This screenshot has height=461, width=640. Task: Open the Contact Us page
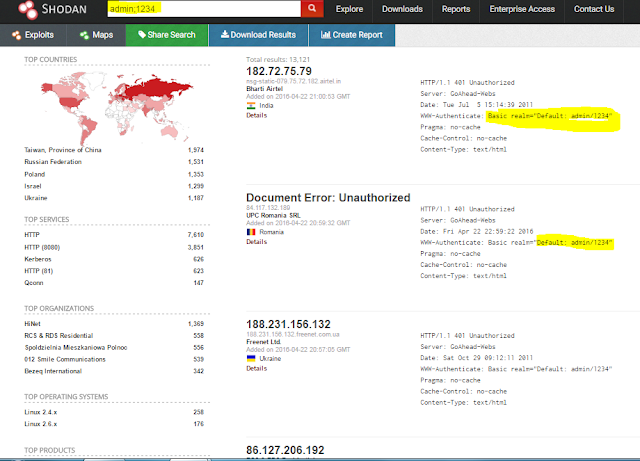pyautogui.click(x=594, y=9)
